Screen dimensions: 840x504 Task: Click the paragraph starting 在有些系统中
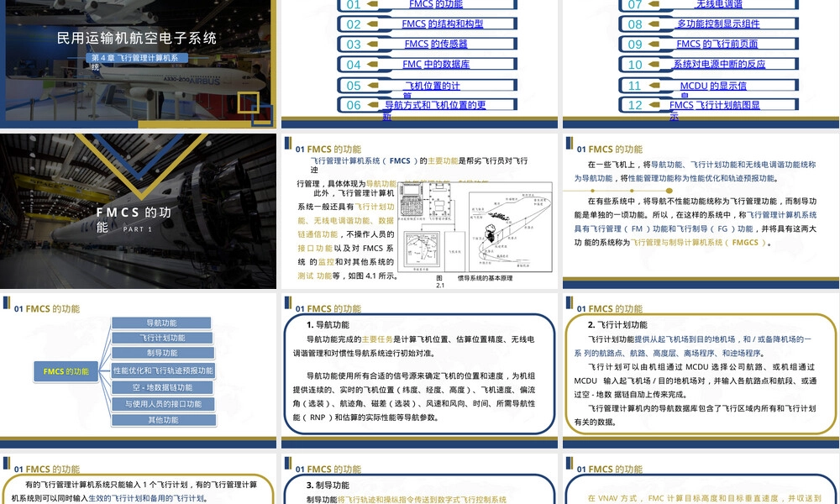click(695, 222)
